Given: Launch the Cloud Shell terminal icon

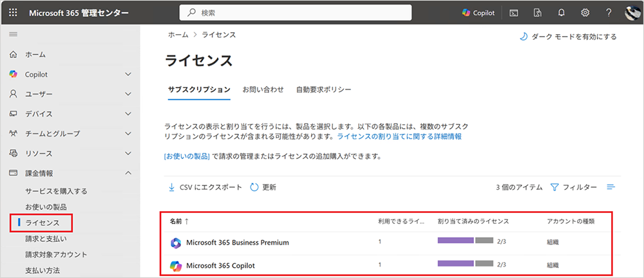Looking at the screenshot, I should point(513,13).
